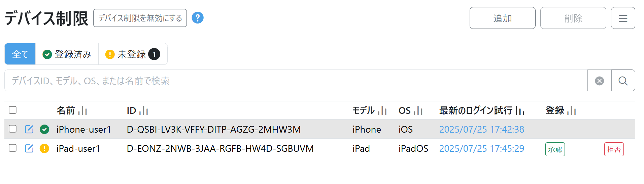
Task: Click yellow unregistered warning icon for iPad-user1
Action: (44, 148)
